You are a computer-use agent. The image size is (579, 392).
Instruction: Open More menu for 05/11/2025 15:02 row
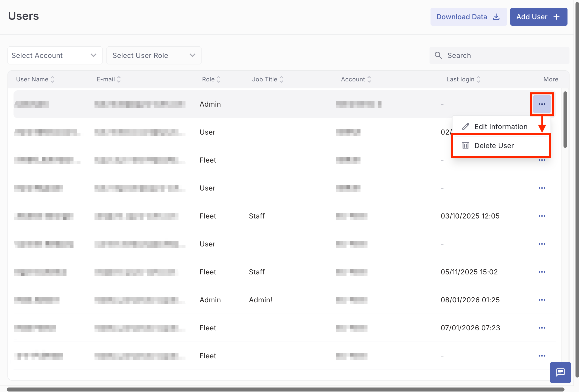(542, 272)
